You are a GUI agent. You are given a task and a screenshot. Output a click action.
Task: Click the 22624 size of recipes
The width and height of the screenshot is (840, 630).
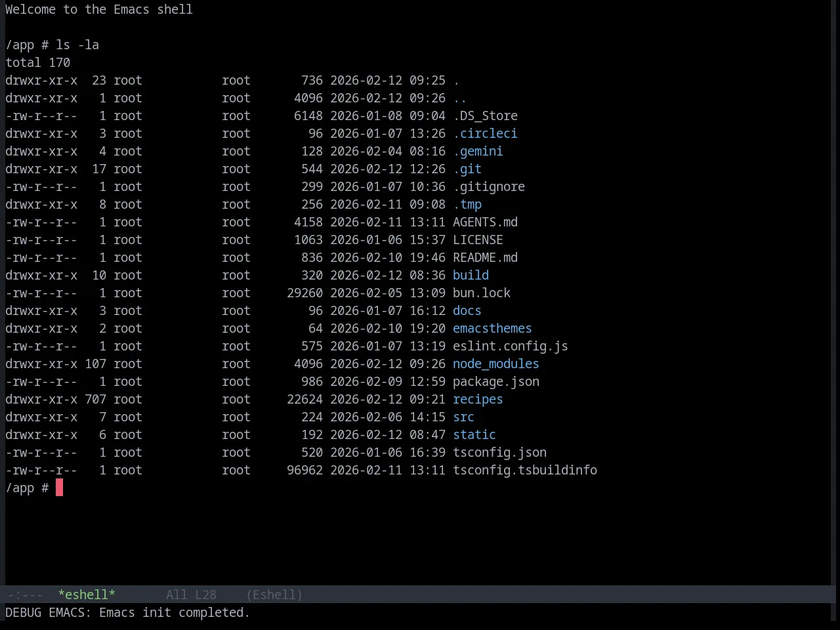(x=304, y=399)
